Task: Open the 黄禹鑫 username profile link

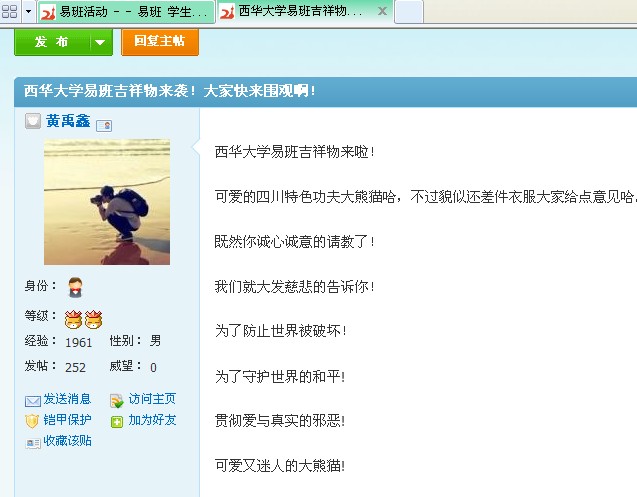Action: (67, 121)
